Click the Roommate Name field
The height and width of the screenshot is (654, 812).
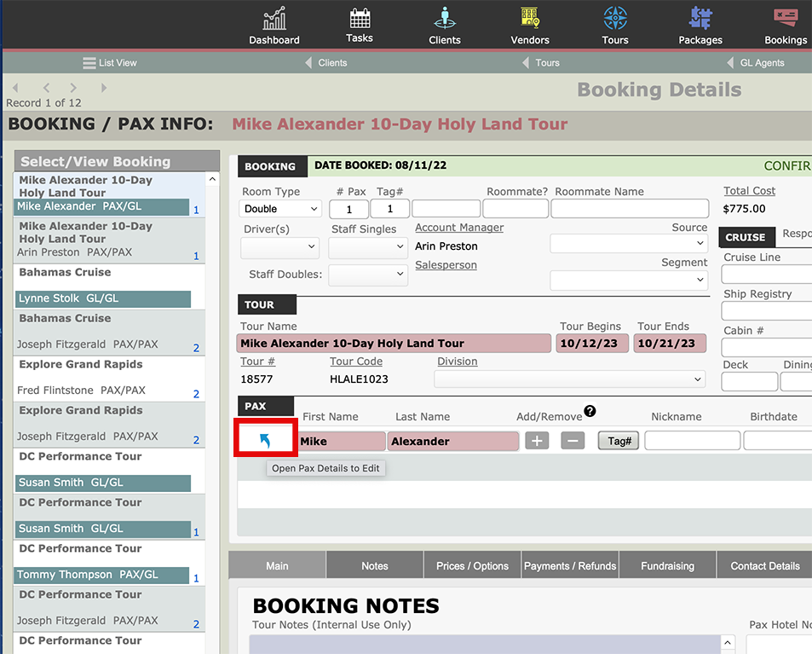630,209
